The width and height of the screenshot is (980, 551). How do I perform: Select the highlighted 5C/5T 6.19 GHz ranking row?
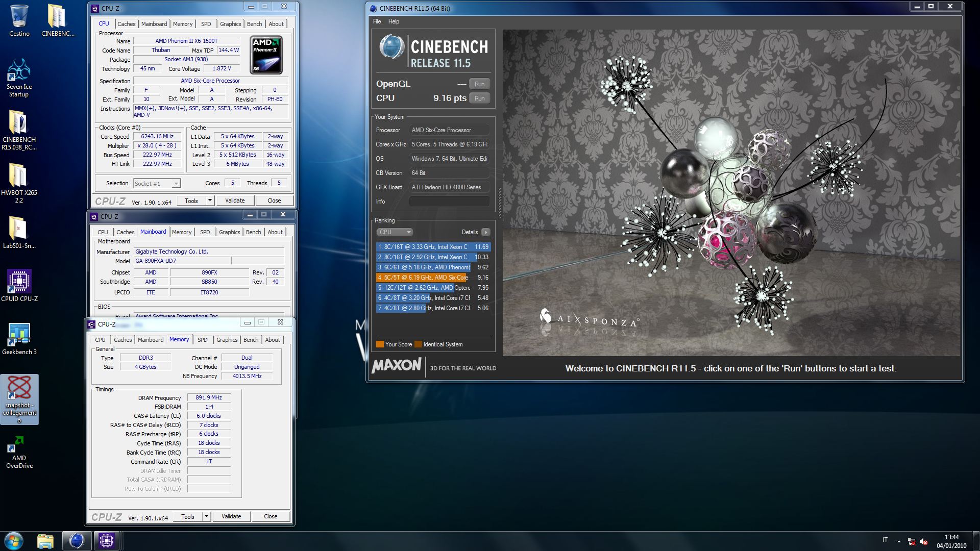(433, 278)
